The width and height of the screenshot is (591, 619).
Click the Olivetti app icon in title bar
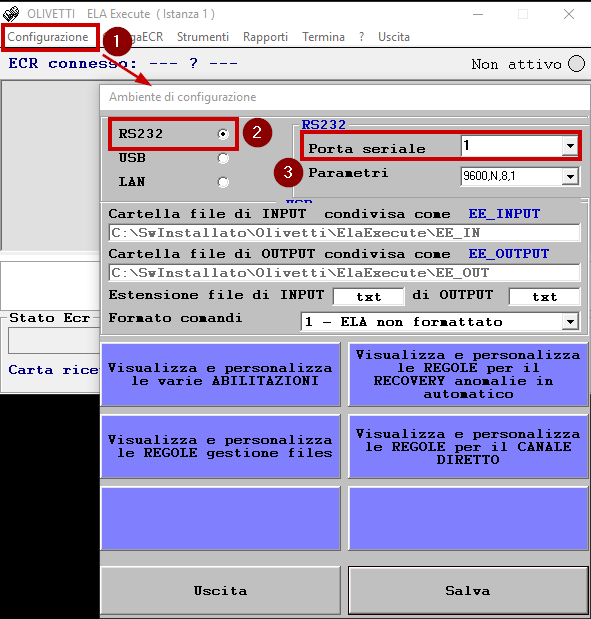point(11,14)
